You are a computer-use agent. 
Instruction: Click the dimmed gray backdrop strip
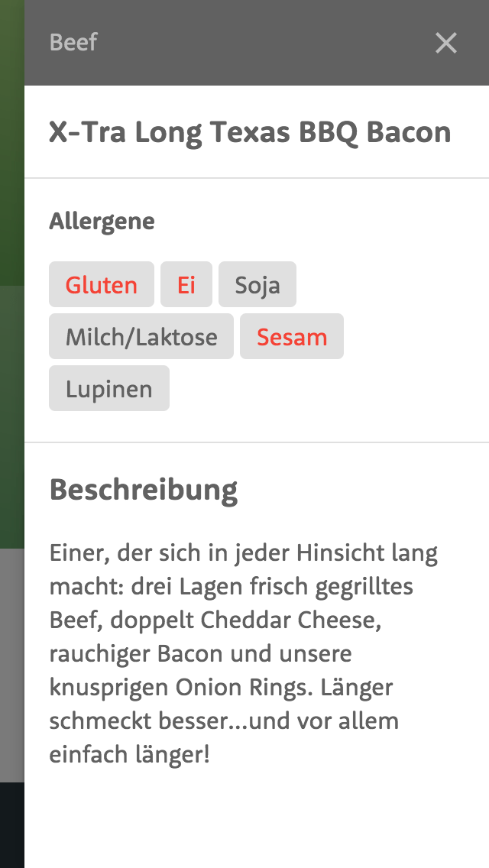12,664
